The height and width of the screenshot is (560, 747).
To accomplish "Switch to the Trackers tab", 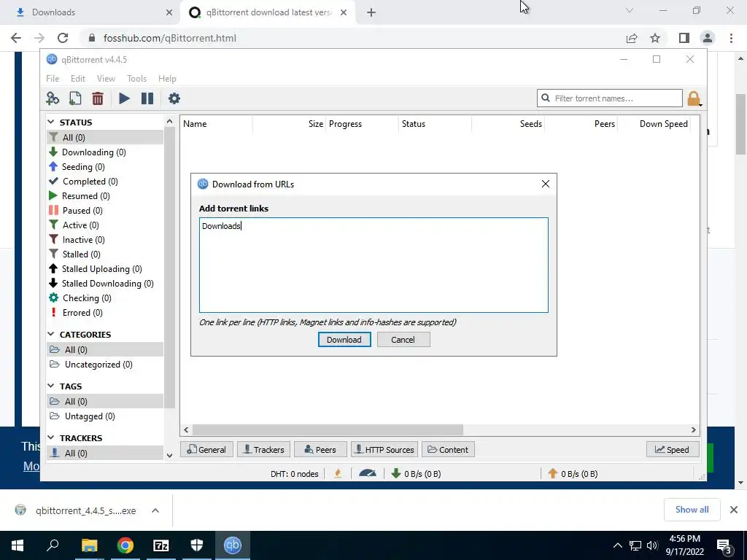I will (x=263, y=449).
